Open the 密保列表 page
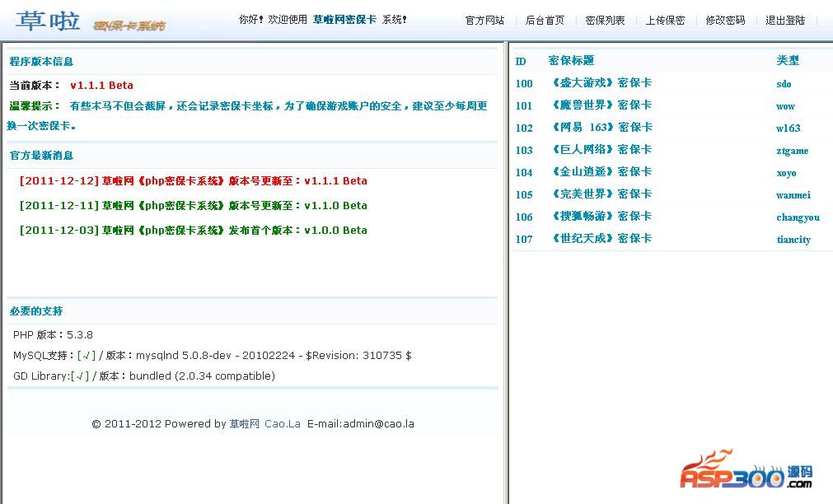 [x=605, y=21]
